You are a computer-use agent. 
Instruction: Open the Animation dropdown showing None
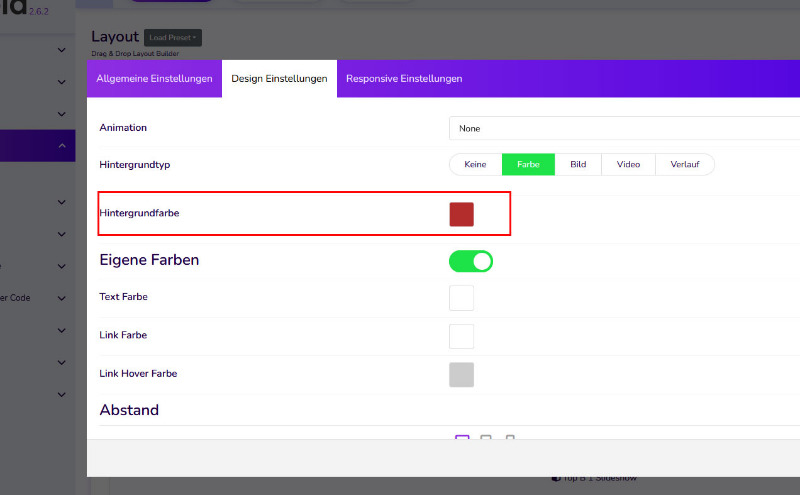(624, 128)
